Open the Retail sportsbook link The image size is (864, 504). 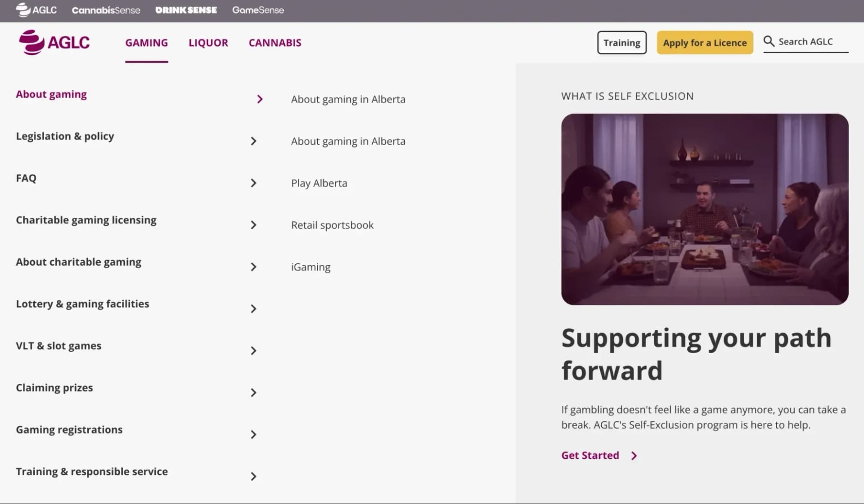[x=332, y=225]
